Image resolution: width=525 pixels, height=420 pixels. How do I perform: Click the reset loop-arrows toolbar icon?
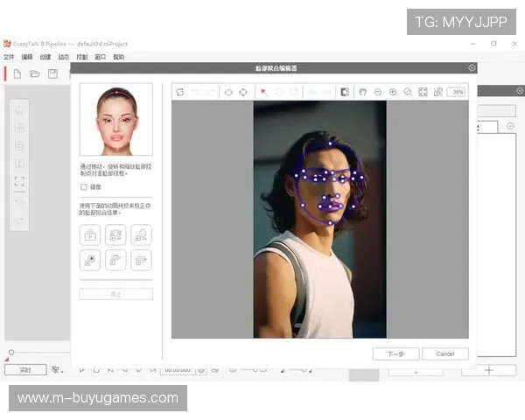pos(180,92)
